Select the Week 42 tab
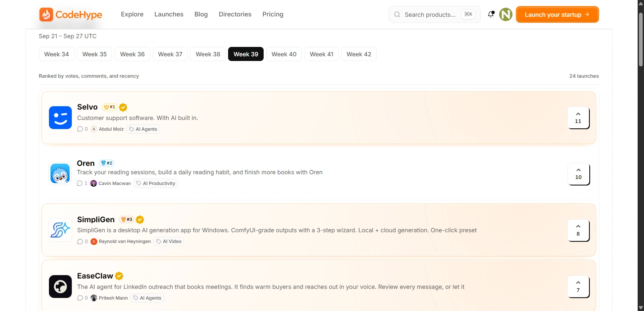This screenshot has width=644, height=311. coord(359,54)
